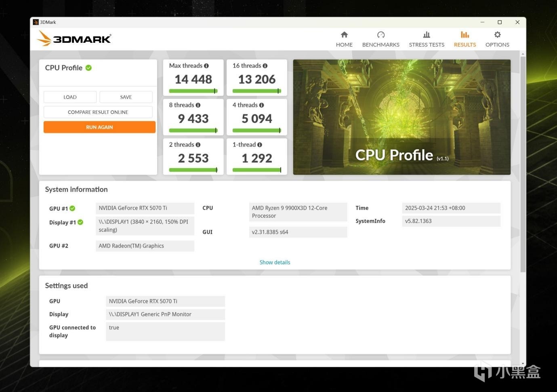
Task: Click the AMD Ryzen 9 9900X3D processor field
Action: (x=298, y=212)
